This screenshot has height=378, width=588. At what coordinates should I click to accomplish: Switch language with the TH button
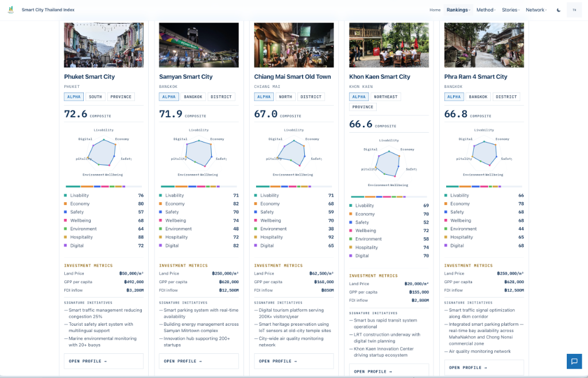pos(574,10)
